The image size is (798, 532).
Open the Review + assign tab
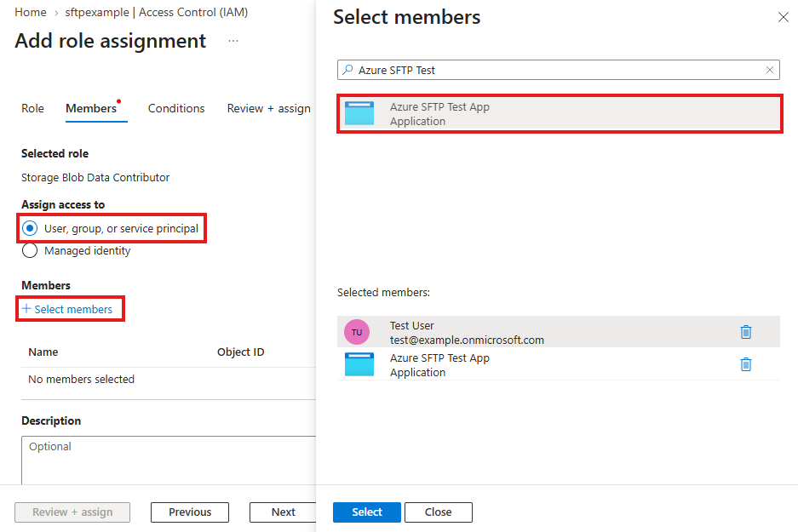click(x=269, y=108)
